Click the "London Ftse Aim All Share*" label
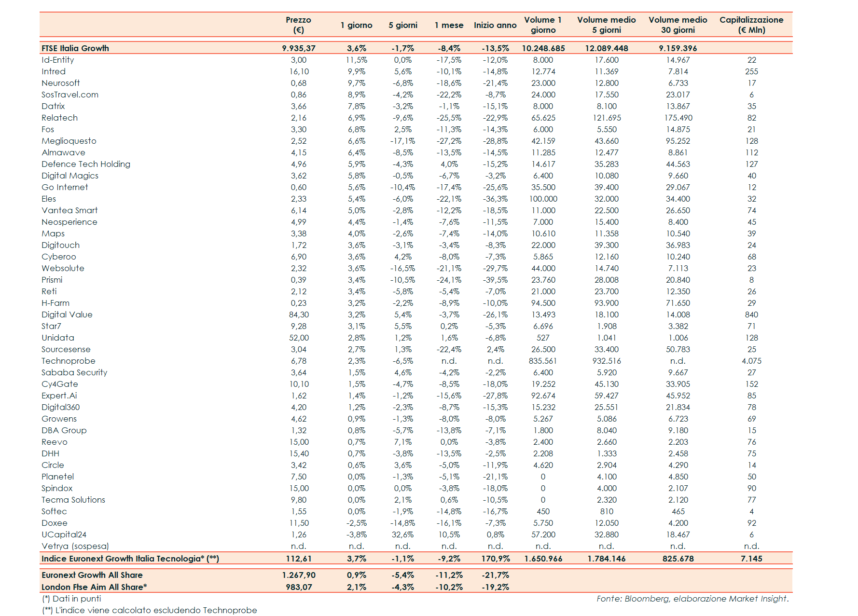858x616 pixels. (x=94, y=587)
